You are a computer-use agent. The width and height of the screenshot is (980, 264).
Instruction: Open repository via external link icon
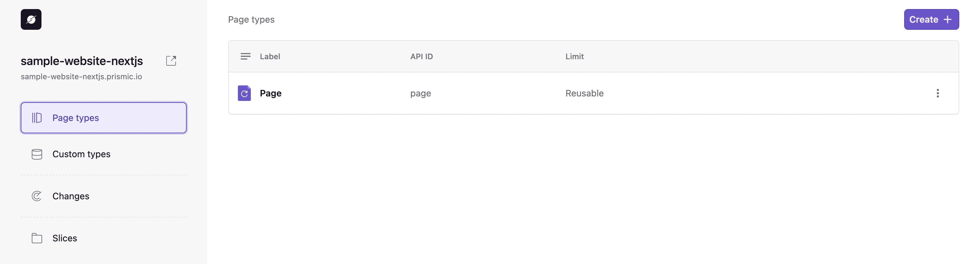pos(171,61)
